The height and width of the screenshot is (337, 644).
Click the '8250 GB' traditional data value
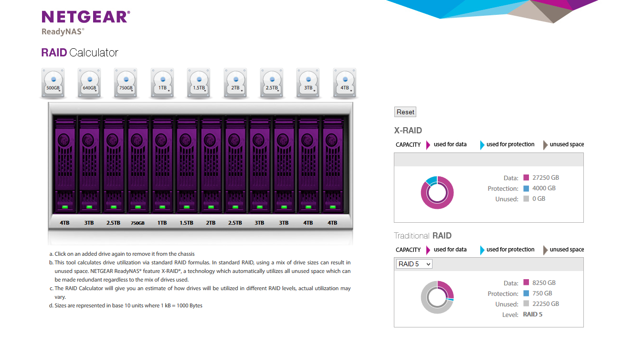(x=544, y=283)
